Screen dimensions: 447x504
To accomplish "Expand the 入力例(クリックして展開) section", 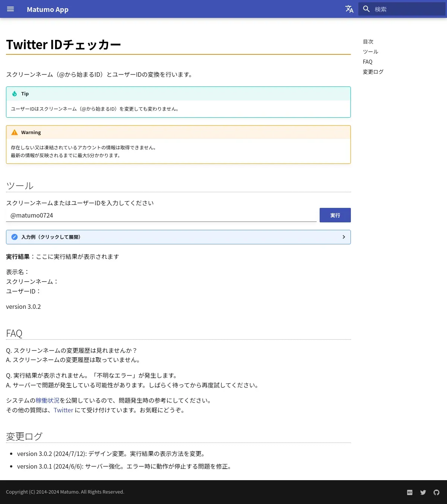I will [x=178, y=237].
